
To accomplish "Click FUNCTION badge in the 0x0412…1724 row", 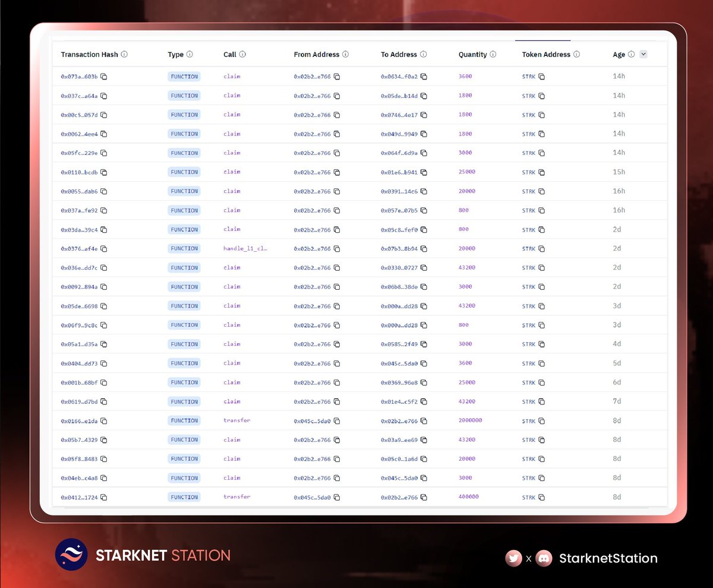I will point(184,497).
